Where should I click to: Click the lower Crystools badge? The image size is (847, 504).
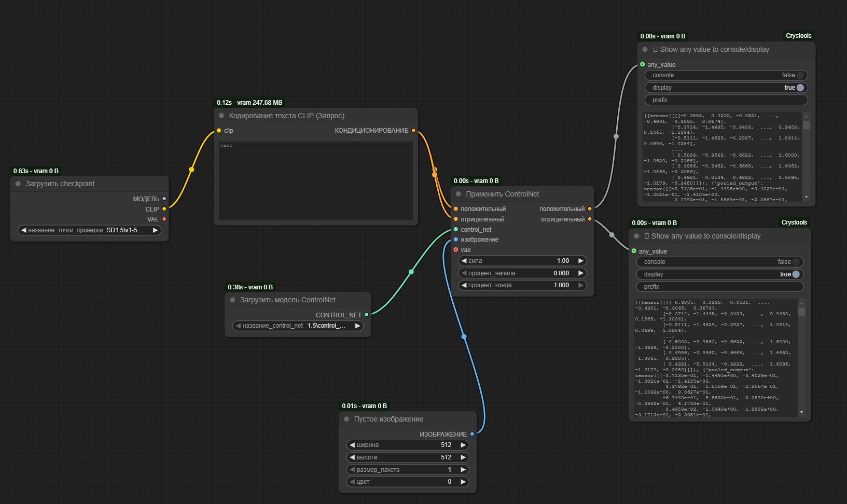(x=794, y=222)
